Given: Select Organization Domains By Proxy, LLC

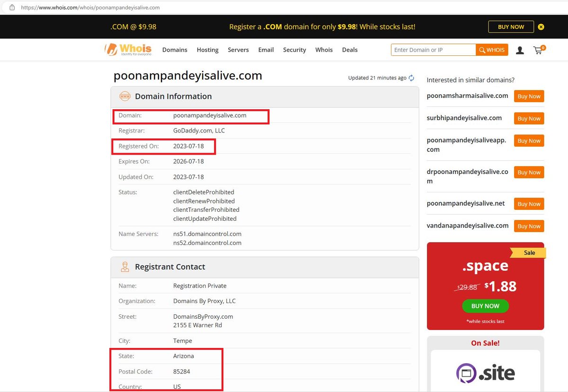Looking at the screenshot, I should tap(204, 301).
